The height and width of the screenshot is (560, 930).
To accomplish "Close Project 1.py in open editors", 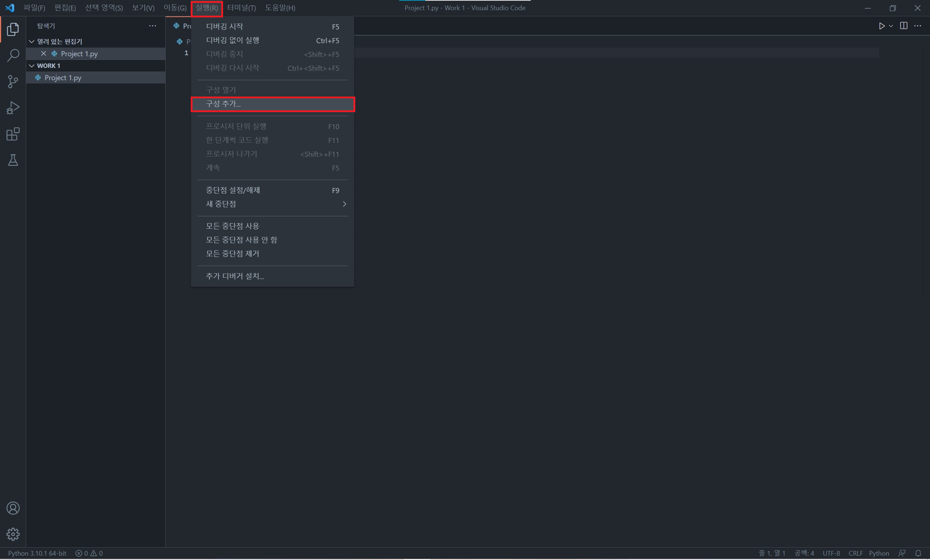I will coord(43,54).
